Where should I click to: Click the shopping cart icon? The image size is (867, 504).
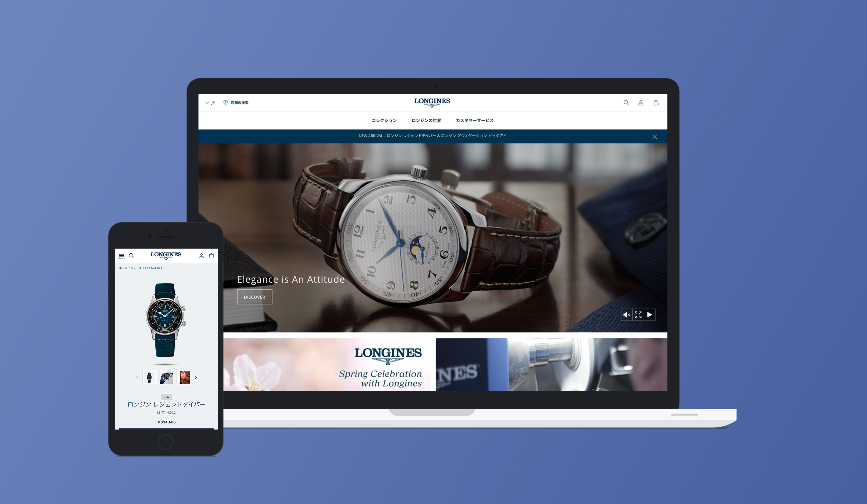(x=656, y=103)
